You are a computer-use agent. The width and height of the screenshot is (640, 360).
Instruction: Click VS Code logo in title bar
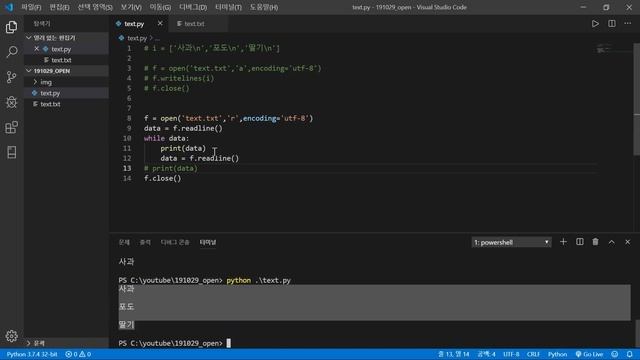click(9, 7)
